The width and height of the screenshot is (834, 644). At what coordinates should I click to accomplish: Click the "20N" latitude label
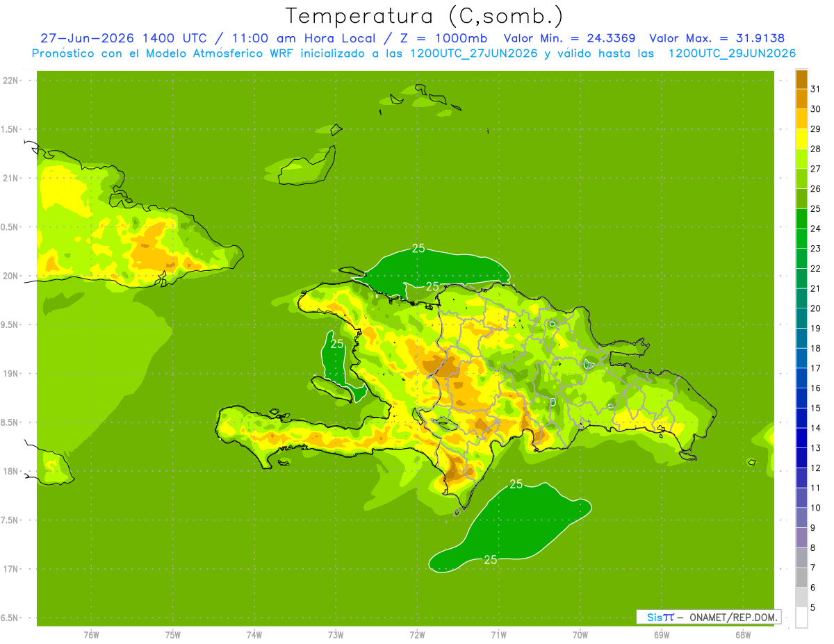pos(12,276)
